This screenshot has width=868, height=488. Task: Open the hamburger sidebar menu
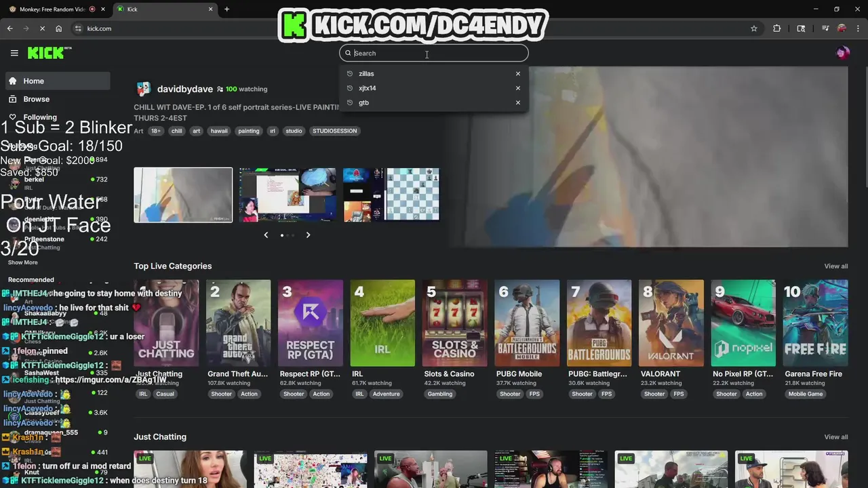pos(14,53)
